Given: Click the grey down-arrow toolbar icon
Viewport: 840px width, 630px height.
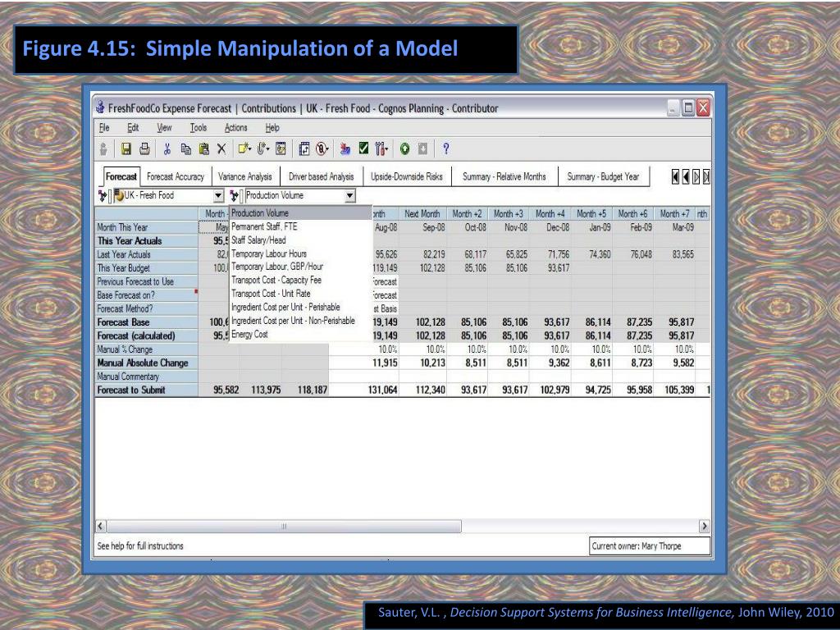Looking at the screenshot, I should 422,149.
